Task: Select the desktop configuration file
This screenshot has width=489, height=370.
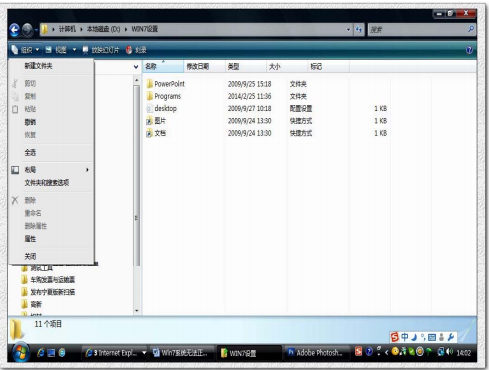Action: pyautogui.click(x=162, y=108)
